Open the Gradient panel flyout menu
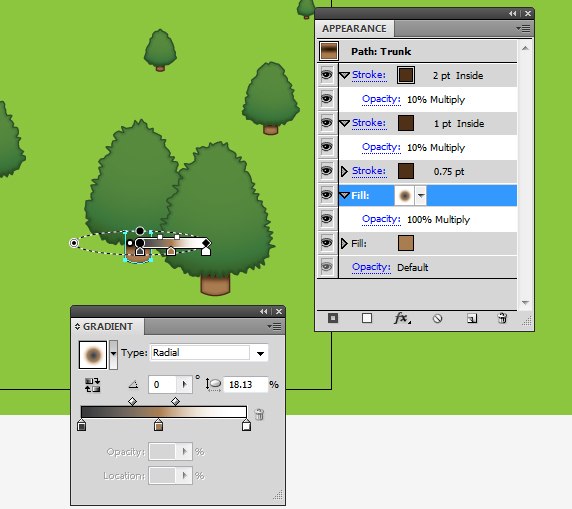Viewport: 572px width, 509px height. point(274,326)
